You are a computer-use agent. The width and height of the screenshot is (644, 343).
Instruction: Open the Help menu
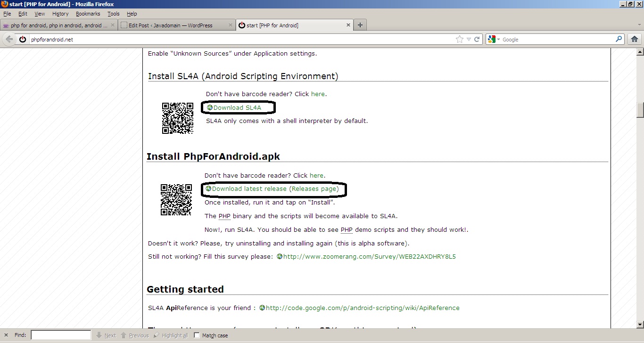(132, 14)
